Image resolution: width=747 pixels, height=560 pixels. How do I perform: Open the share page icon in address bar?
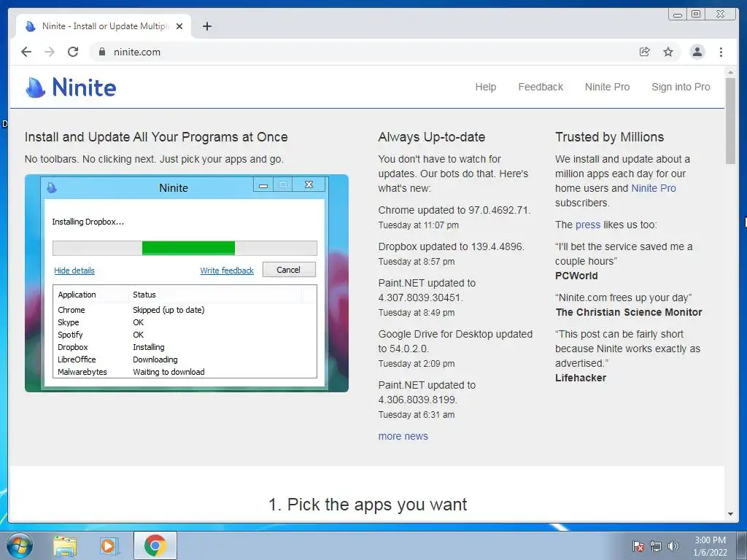[645, 52]
